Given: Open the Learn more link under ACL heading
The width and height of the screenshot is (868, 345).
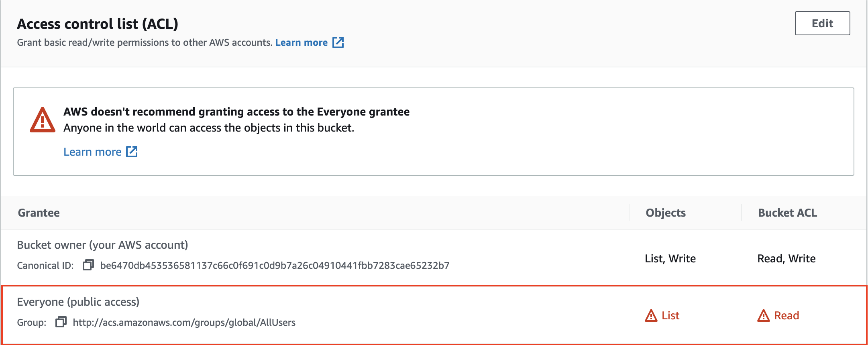Looking at the screenshot, I should coord(301,43).
